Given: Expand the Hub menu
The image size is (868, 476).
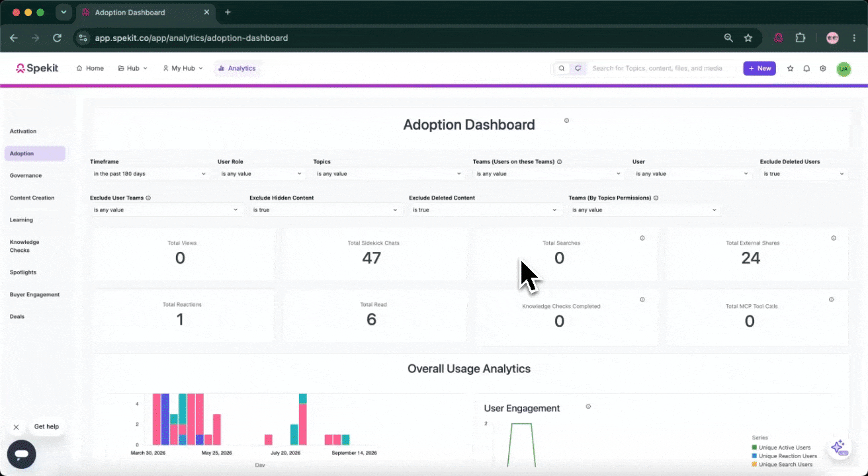Looking at the screenshot, I should tap(133, 68).
